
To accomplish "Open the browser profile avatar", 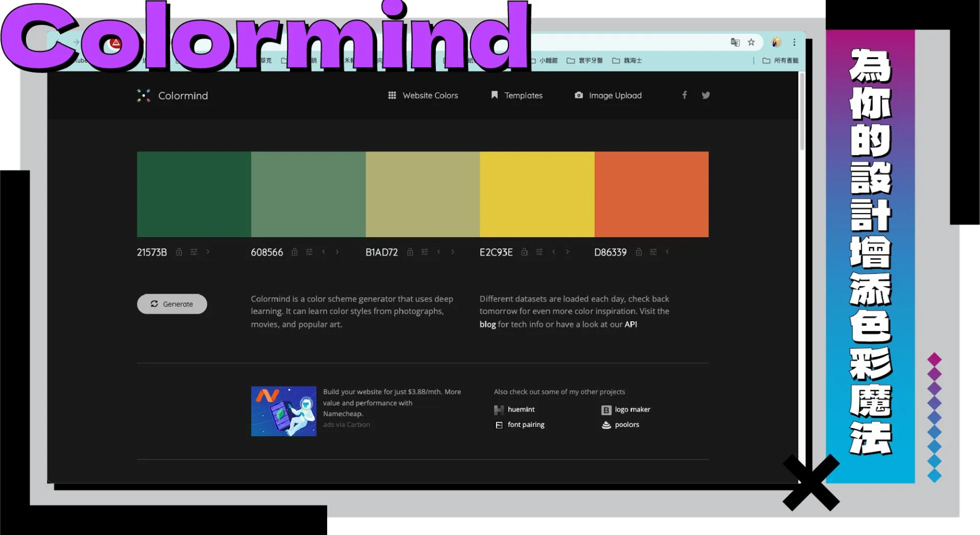I will point(776,42).
